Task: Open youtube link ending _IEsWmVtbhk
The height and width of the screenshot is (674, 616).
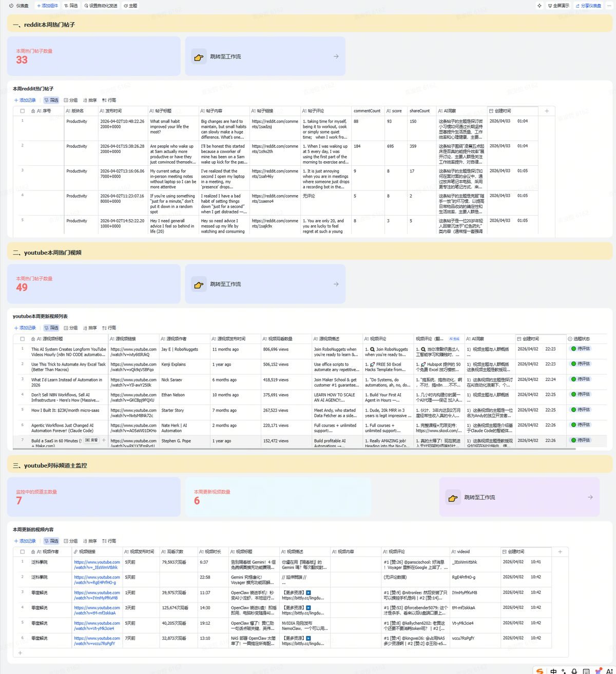Action: click(x=97, y=565)
